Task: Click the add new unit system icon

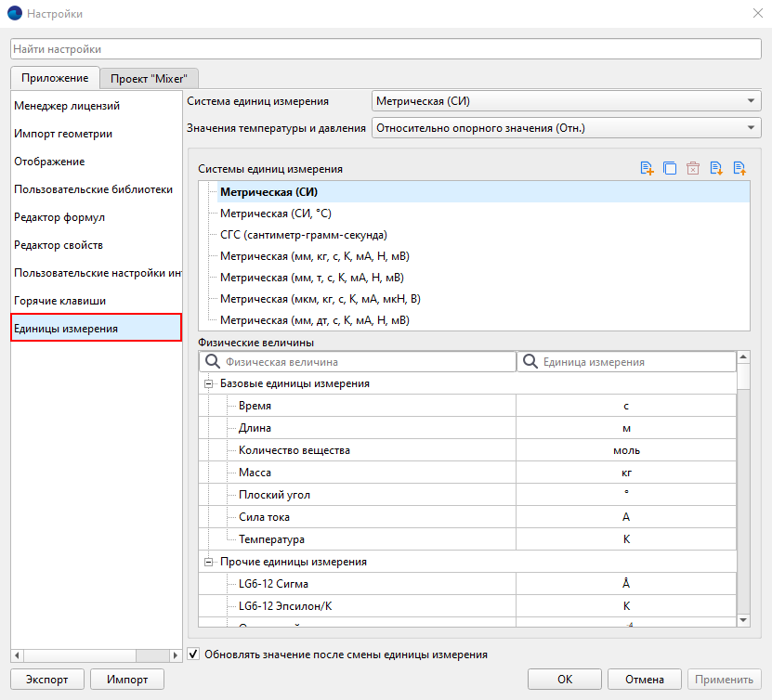Action: (647, 168)
